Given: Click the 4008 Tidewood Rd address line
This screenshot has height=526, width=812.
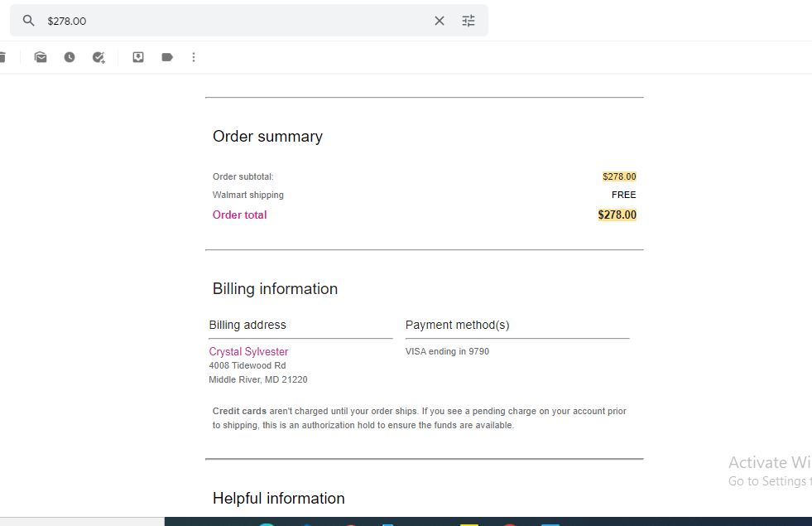Looking at the screenshot, I should click(x=247, y=365).
